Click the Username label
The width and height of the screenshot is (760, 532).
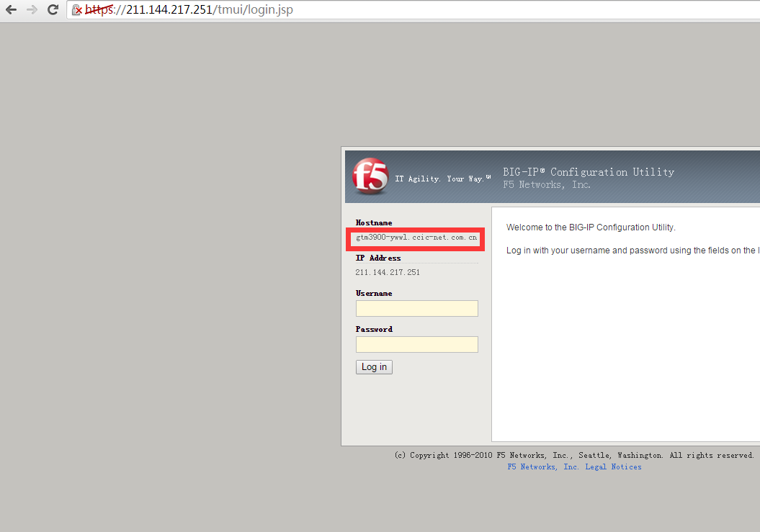click(x=374, y=294)
